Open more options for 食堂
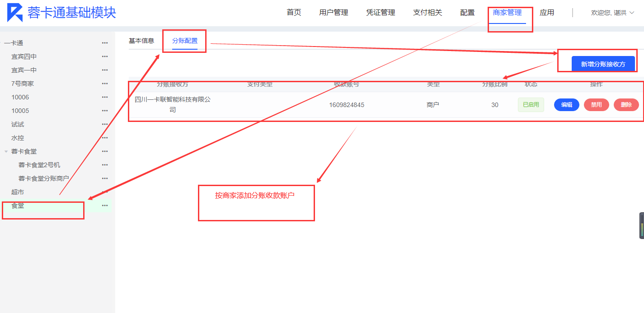 pos(105,206)
